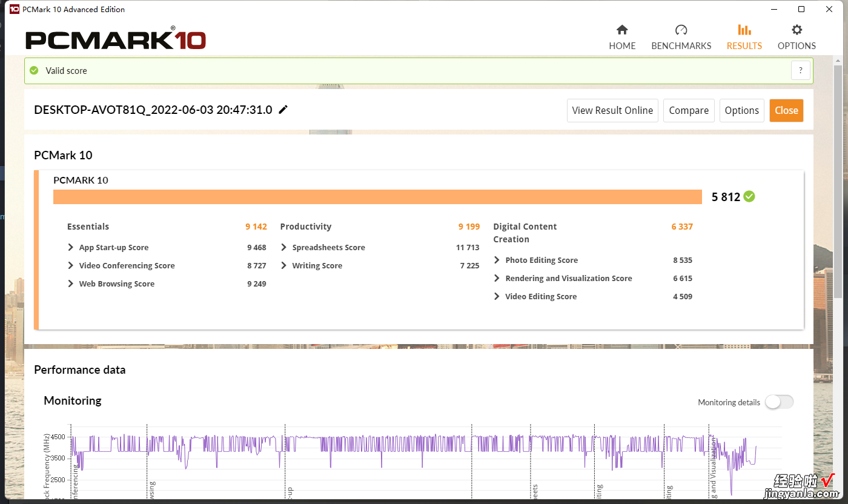Select Digital Content Creation score 6 337
The width and height of the screenshot is (848, 504).
681,227
